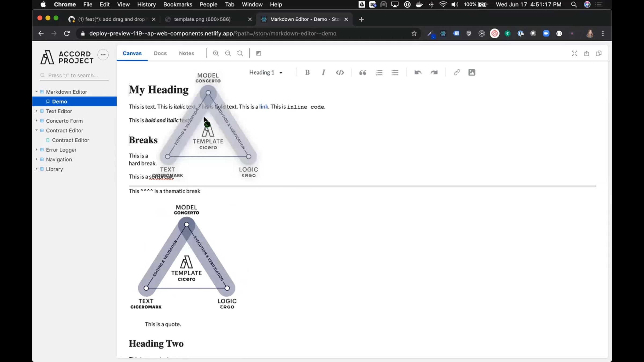Switch to the Docs tab
Viewport: 644px width, 362px height.
coord(160,53)
